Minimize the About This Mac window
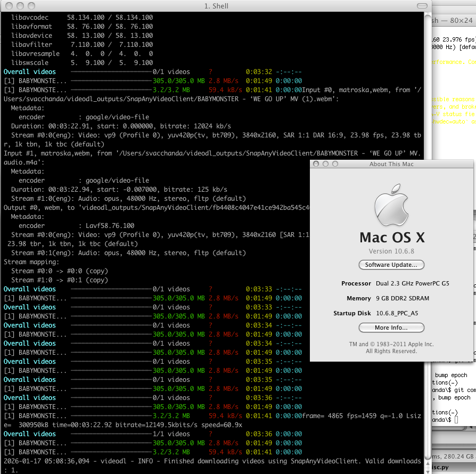The image size is (476, 474). pos(326,164)
